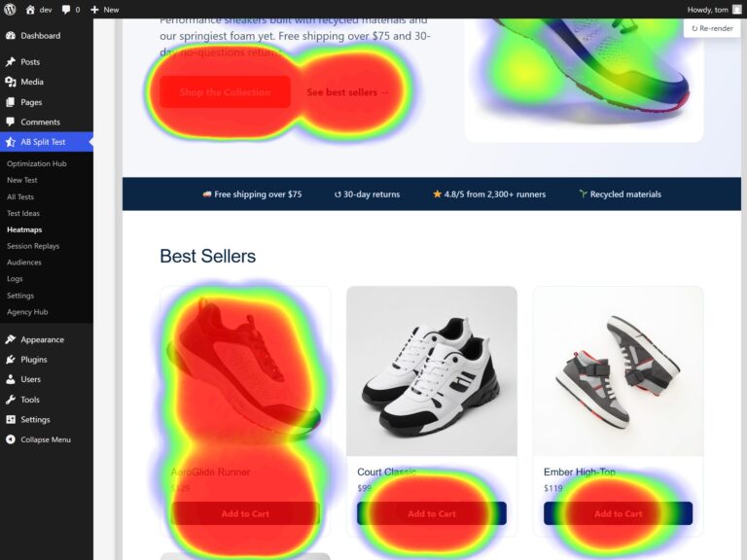
Task: Click the Media icon in sidebar
Action: (x=11, y=82)
